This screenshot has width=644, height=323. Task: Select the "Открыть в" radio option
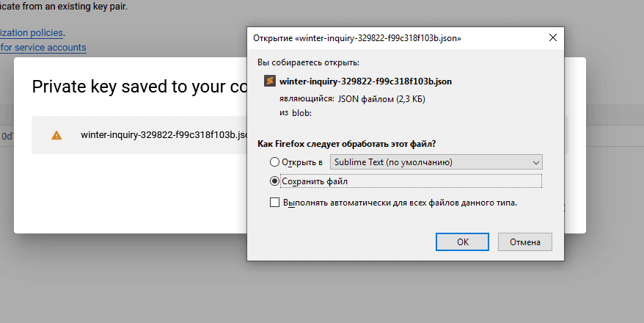tap(275, 161)
